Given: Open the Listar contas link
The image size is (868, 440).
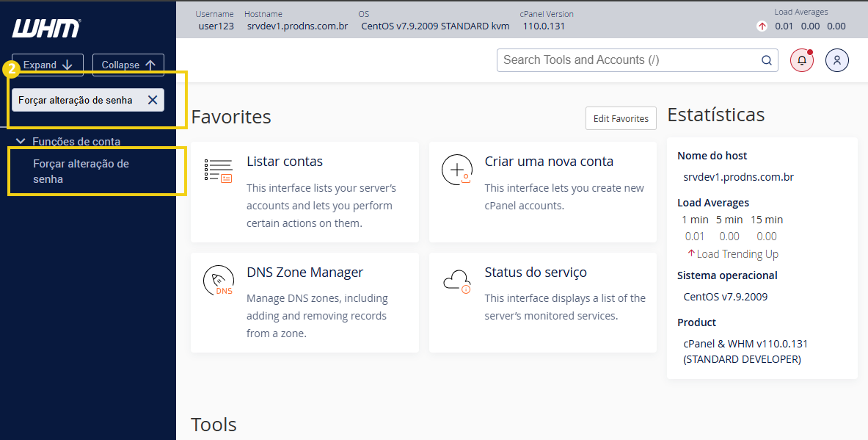Looking at the screenshot, I should 285,162.
